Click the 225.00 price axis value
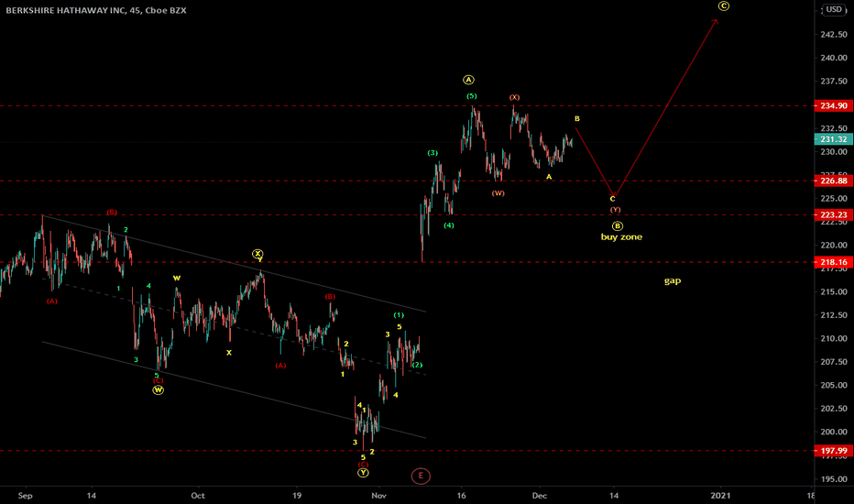Image resolution: width=854 pixels, height=504 pixels. [x=834, y=198]
